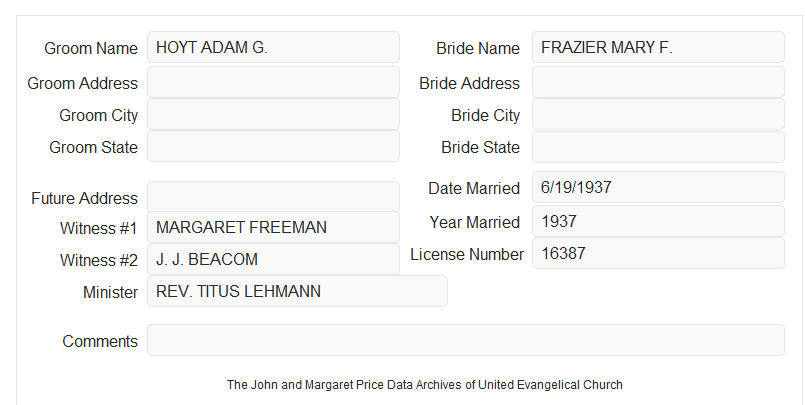Click the Bride State input

658,147
